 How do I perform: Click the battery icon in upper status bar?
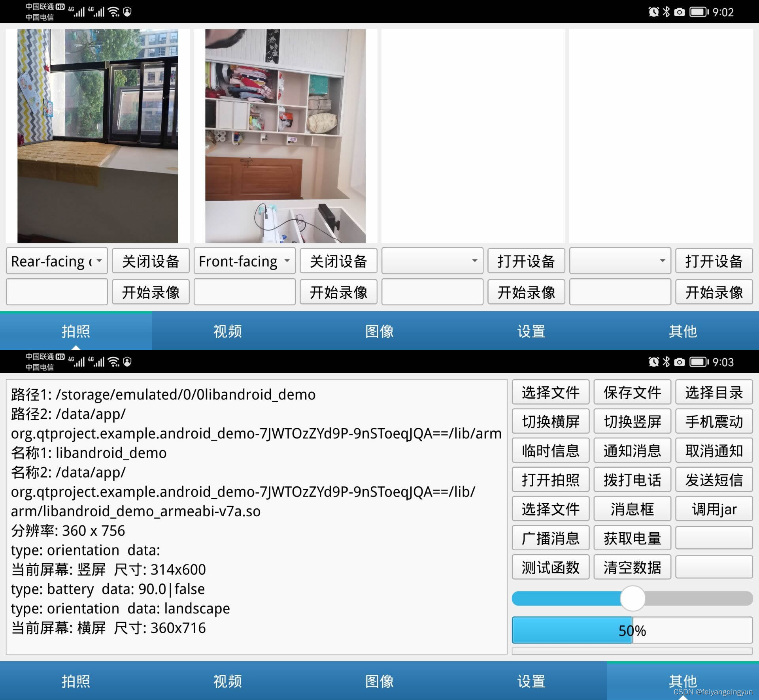click(x=699, y=12)
